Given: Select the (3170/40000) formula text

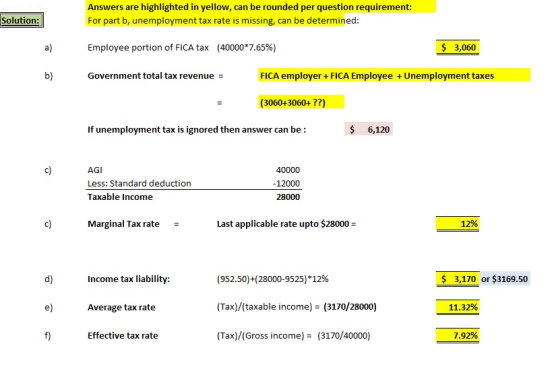Looking at the screenshot, I should click(344, 336).
